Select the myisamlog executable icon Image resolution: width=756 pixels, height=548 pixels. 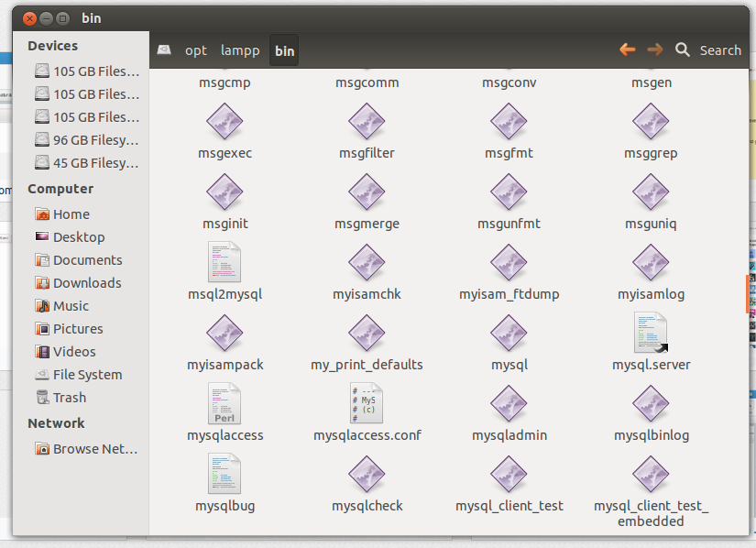(651, 262)
